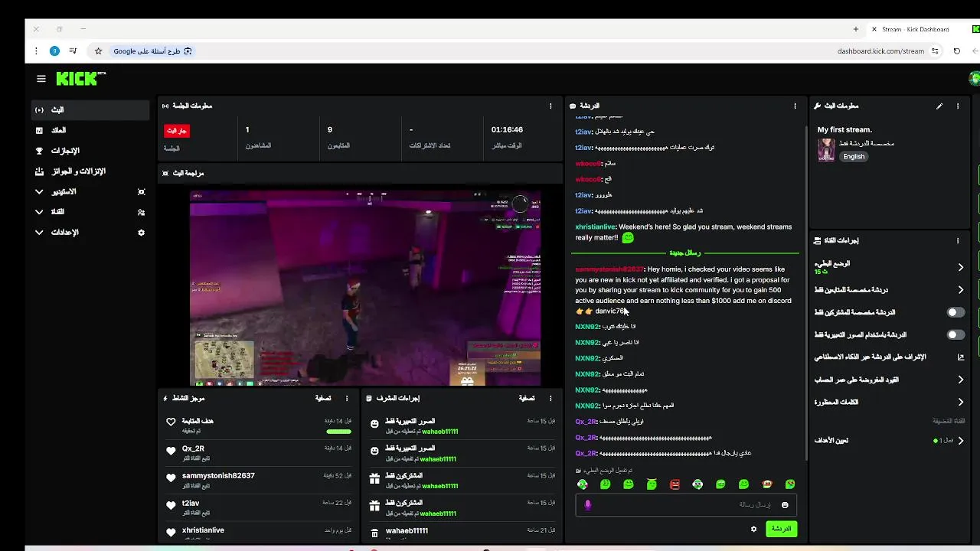The height and width of the screenshot is (551, 980).
Task: Expand الإعدادات section chevron
Action: pyautogui.click(x=39, y=233)
